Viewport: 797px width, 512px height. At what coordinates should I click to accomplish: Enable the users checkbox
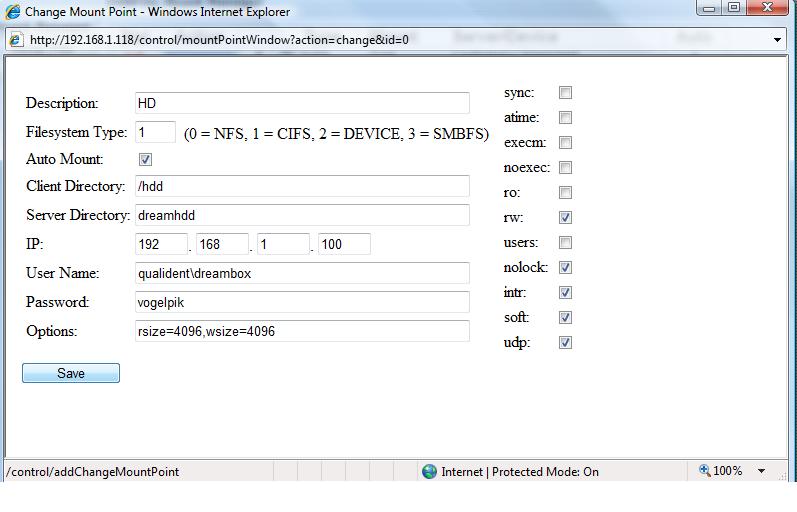565,243
